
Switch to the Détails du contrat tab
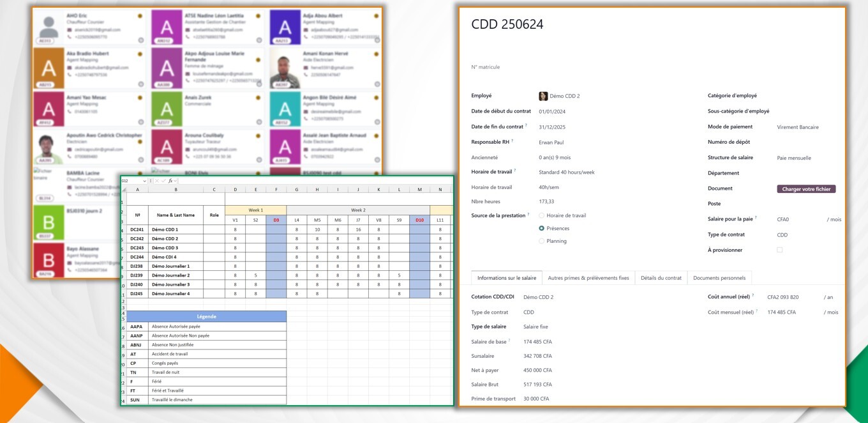coord(661,278)
